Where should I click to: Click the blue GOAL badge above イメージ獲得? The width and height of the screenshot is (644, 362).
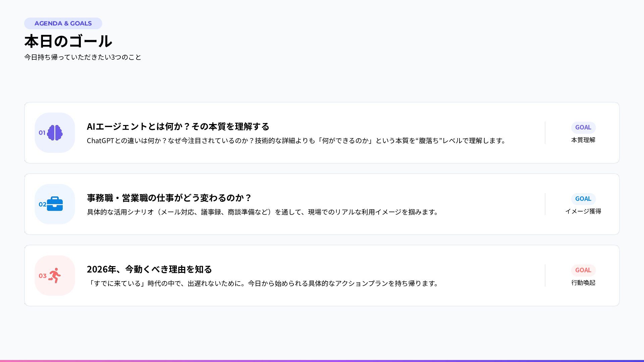[583, 199]
